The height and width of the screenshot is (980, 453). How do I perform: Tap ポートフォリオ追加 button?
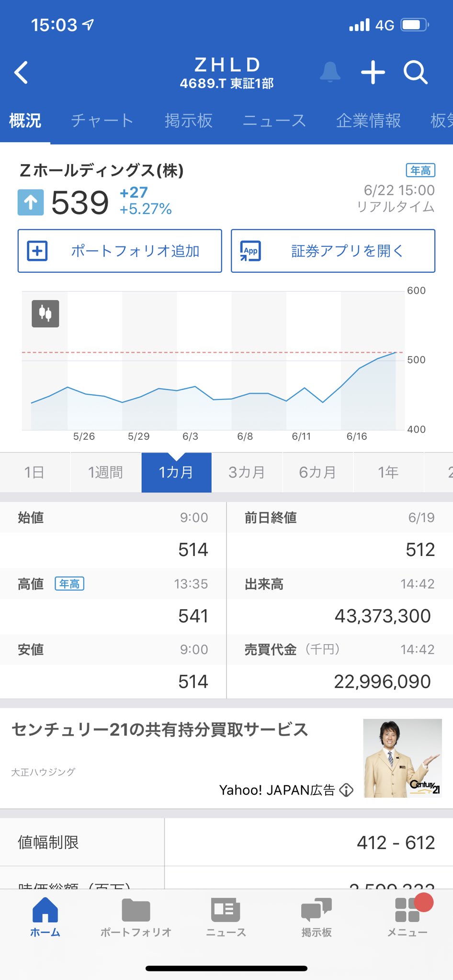[x=120, y=251]
